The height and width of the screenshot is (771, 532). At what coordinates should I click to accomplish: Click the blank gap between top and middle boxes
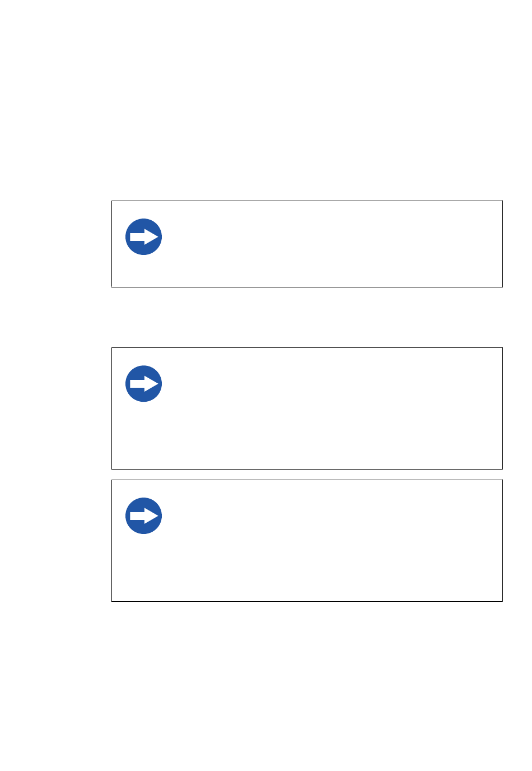point(307,318)
